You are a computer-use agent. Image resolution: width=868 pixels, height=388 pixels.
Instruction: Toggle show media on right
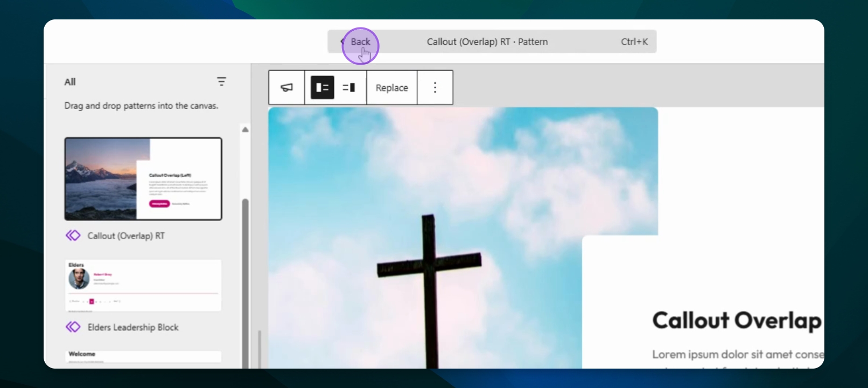pos(349,87)
